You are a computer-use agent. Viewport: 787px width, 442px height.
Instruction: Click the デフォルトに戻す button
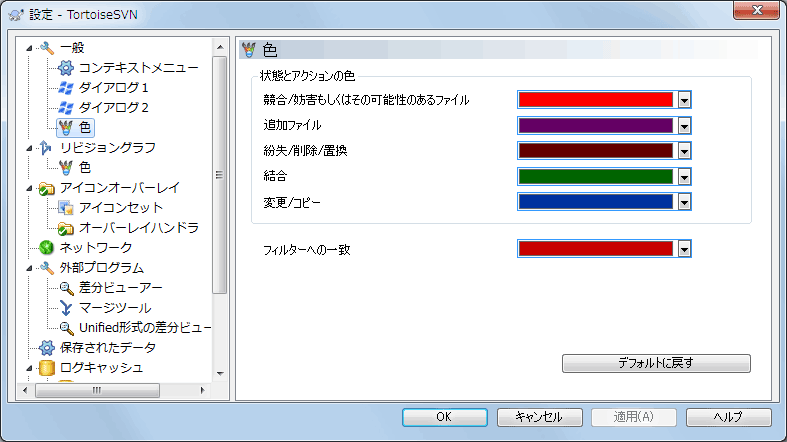[656, 363]
